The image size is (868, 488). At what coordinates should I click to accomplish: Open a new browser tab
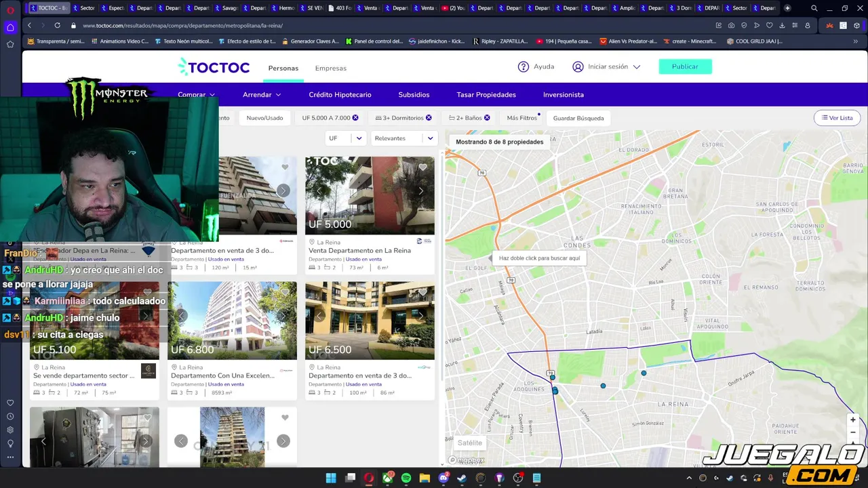[787, 8]
